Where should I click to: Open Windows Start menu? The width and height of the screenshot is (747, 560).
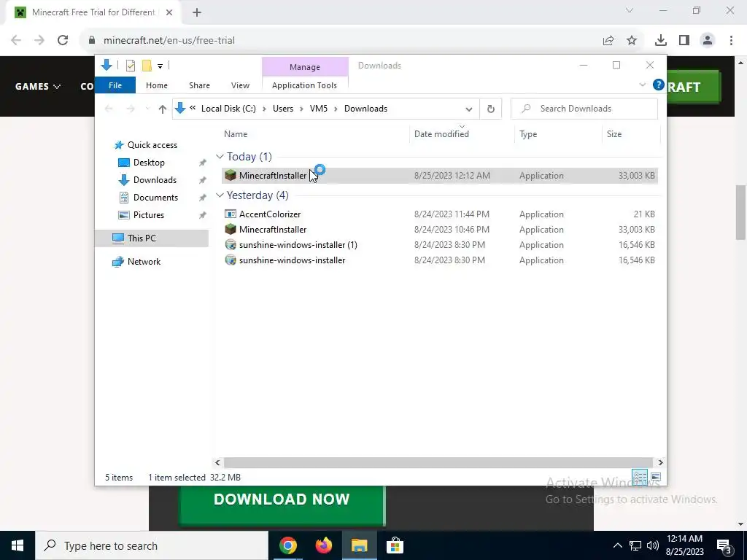18,545
